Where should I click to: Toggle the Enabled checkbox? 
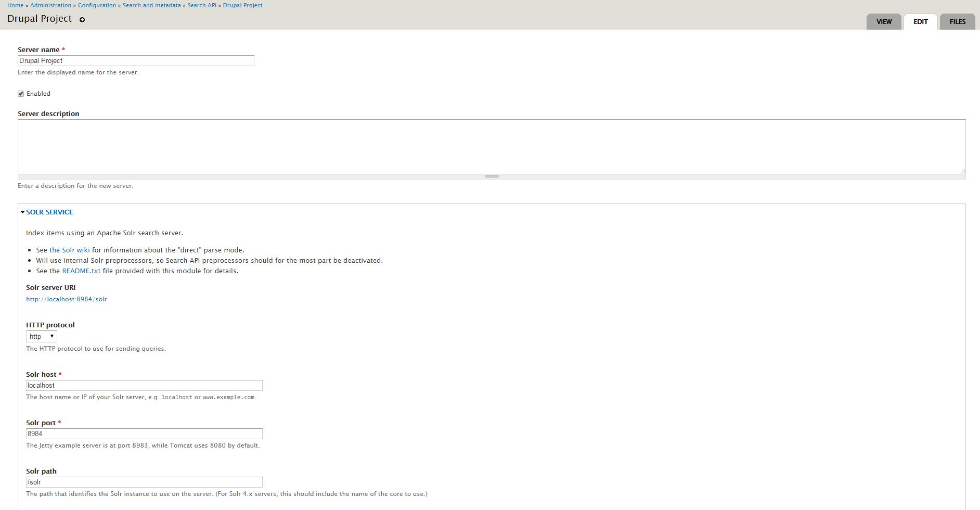point(21,94)
